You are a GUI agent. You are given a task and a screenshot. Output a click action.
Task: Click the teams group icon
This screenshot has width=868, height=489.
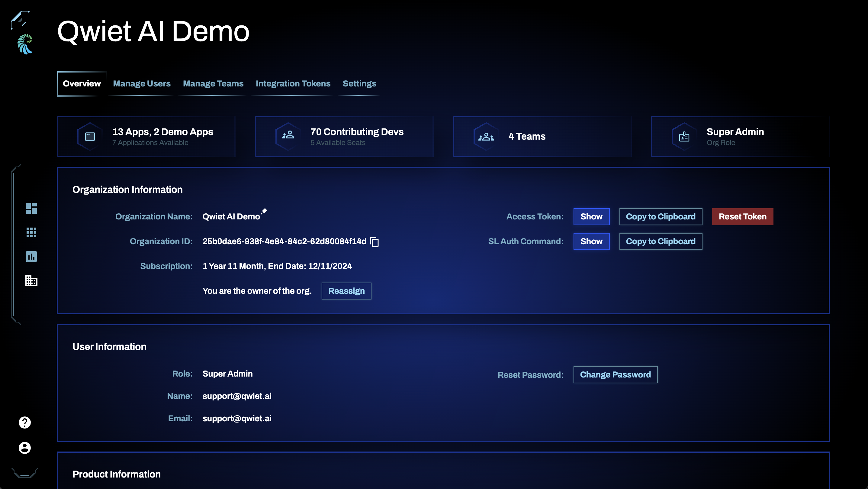click(x=486, y=137)
